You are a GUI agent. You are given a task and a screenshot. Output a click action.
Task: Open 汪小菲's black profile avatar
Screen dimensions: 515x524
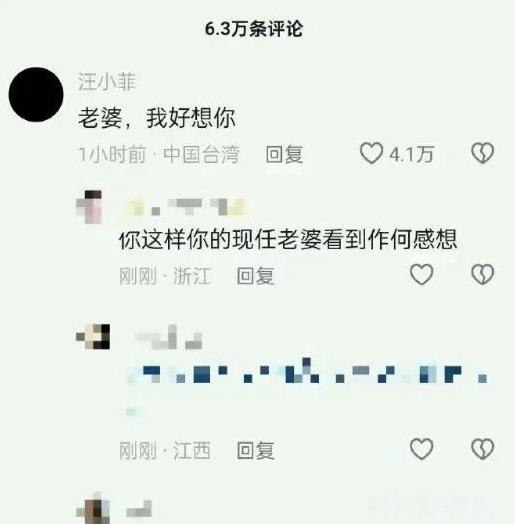pos(36,95)
